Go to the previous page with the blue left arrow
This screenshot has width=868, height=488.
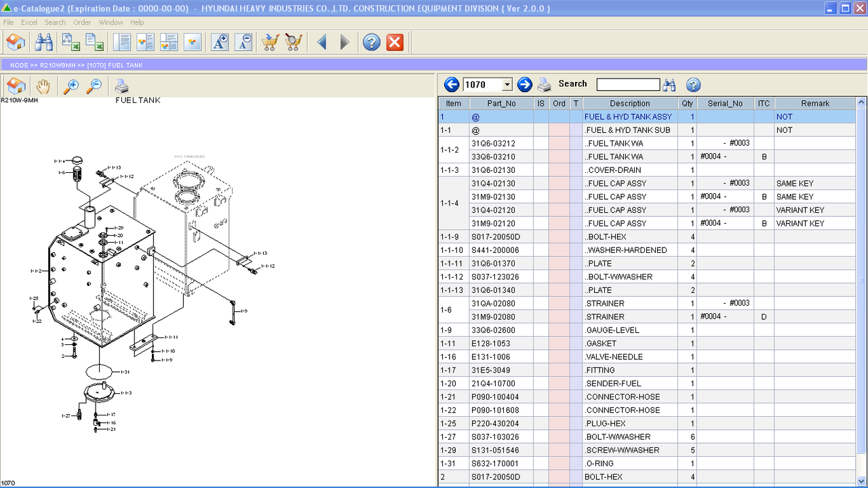pyautogui.click(x=452, y=85)
